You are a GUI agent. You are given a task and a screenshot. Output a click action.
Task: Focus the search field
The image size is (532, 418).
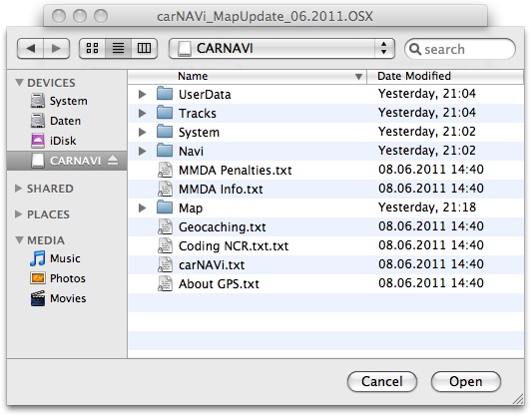tap(460, 49)
